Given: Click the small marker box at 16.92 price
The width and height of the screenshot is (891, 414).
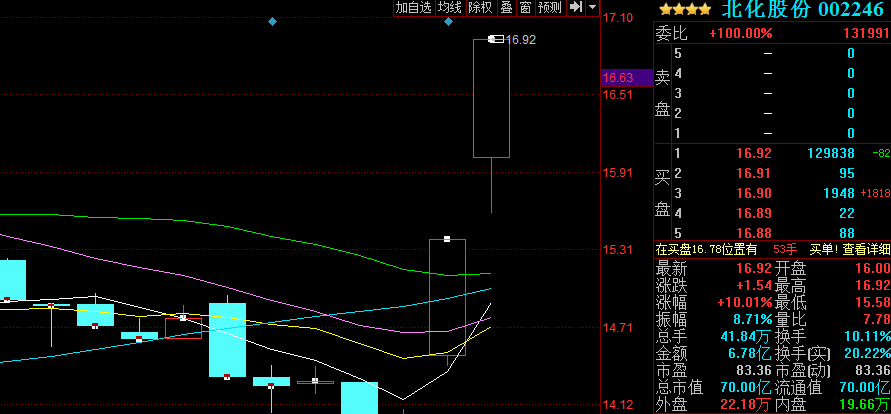Looking at the screenshot, I should click(x=494, y=40).
